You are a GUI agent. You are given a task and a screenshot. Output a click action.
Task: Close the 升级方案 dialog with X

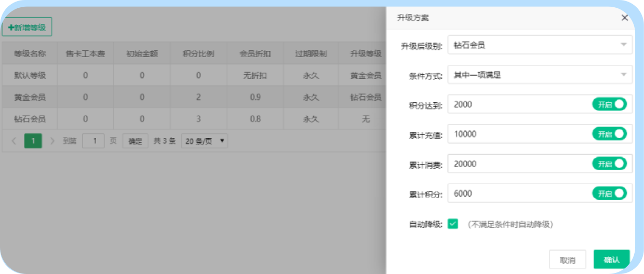pyautogui.click(x=624, y=18)
